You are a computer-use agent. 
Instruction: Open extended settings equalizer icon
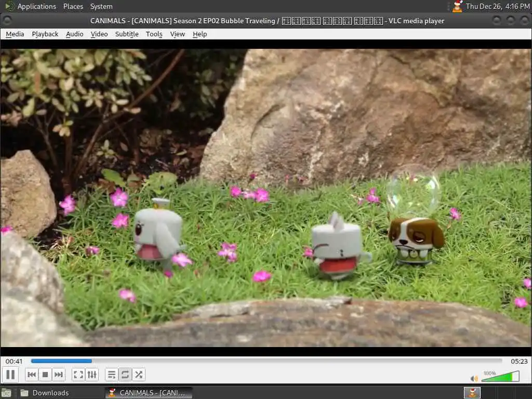[x=92, y=375]
